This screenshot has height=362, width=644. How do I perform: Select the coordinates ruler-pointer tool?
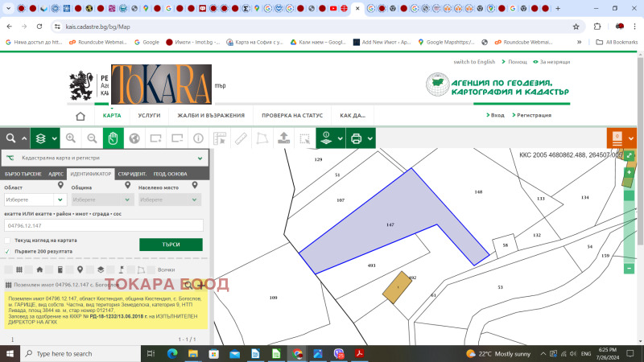pos(220,138)
